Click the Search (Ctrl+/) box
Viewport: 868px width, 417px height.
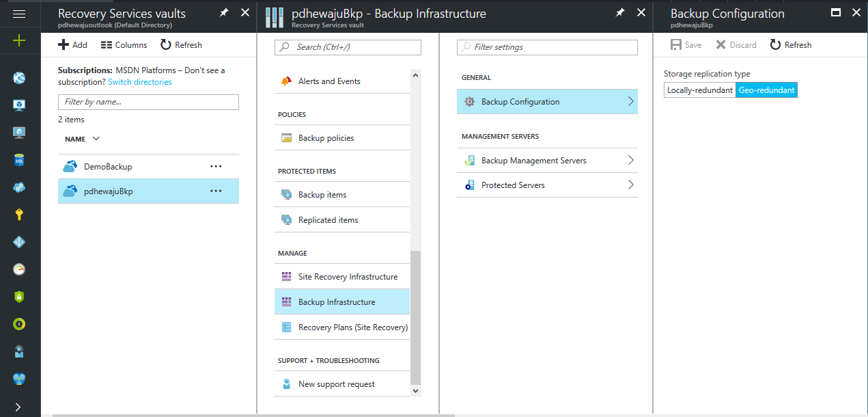(x=348, y=47)
